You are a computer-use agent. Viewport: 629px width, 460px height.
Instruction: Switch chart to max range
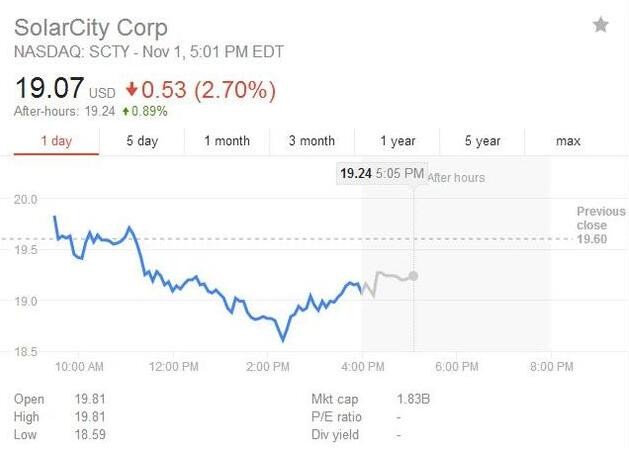tap(568, 141)
